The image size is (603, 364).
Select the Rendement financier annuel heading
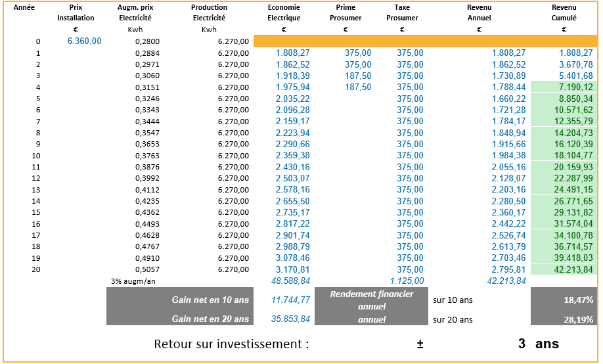pos(372,300)
